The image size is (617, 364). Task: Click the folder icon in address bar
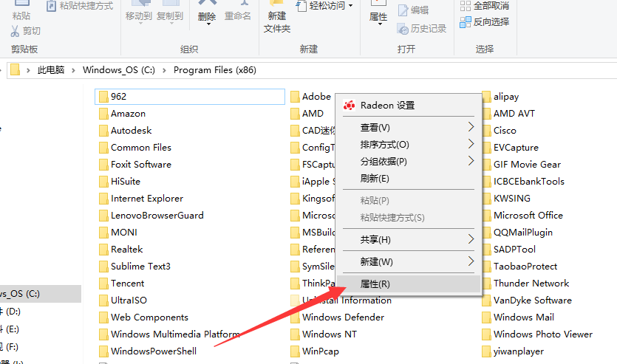pyautogui.click(x=15, y=69)
